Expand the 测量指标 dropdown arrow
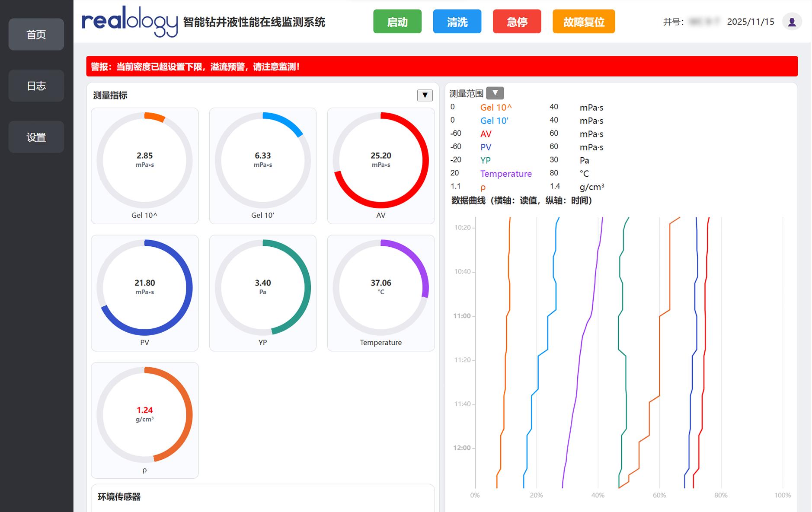The width and height of the screenshot is (812, 512). point(425,95)
